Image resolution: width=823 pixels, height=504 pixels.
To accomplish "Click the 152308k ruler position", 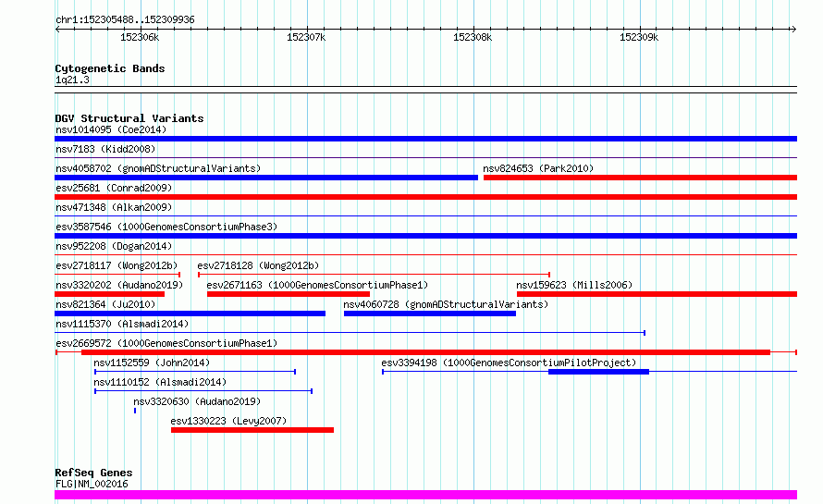I will click(473, 37).
